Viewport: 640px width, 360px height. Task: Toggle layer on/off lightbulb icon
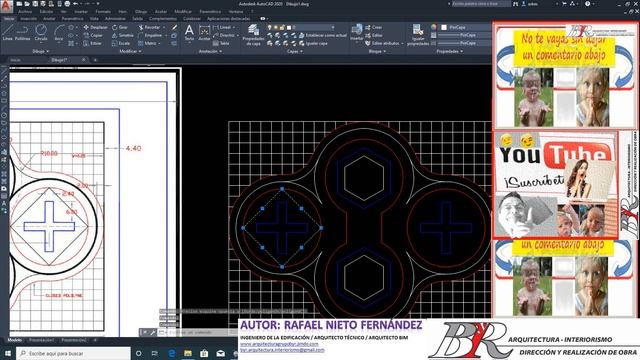269,27
